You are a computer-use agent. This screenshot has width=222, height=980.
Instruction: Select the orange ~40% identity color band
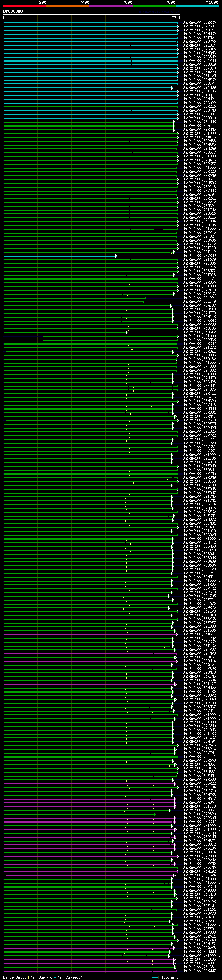coord(68,6)
